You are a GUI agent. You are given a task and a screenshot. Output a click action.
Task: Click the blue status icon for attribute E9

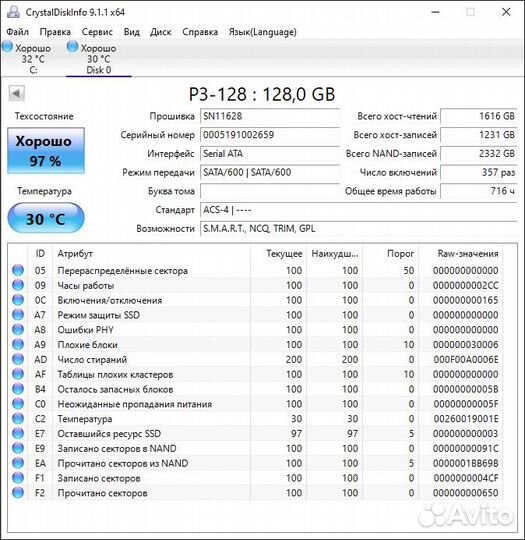(18, 448)
